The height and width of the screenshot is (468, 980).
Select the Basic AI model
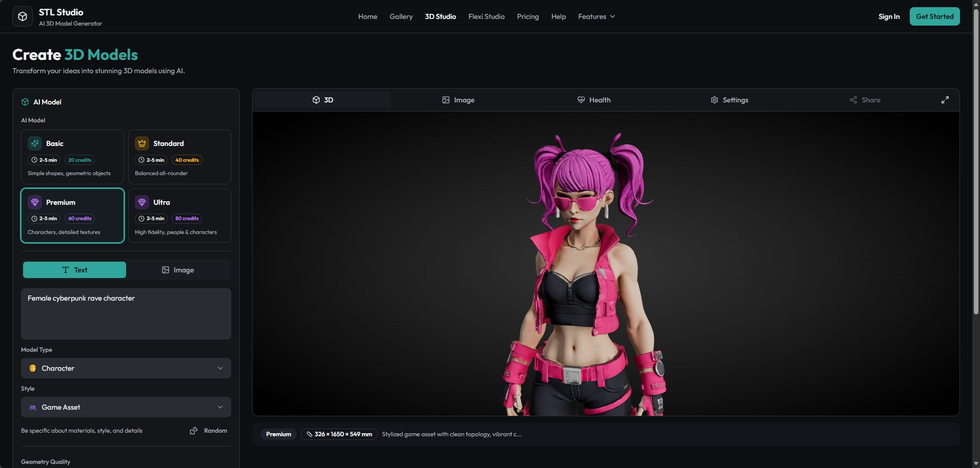[x=72, y=157]
